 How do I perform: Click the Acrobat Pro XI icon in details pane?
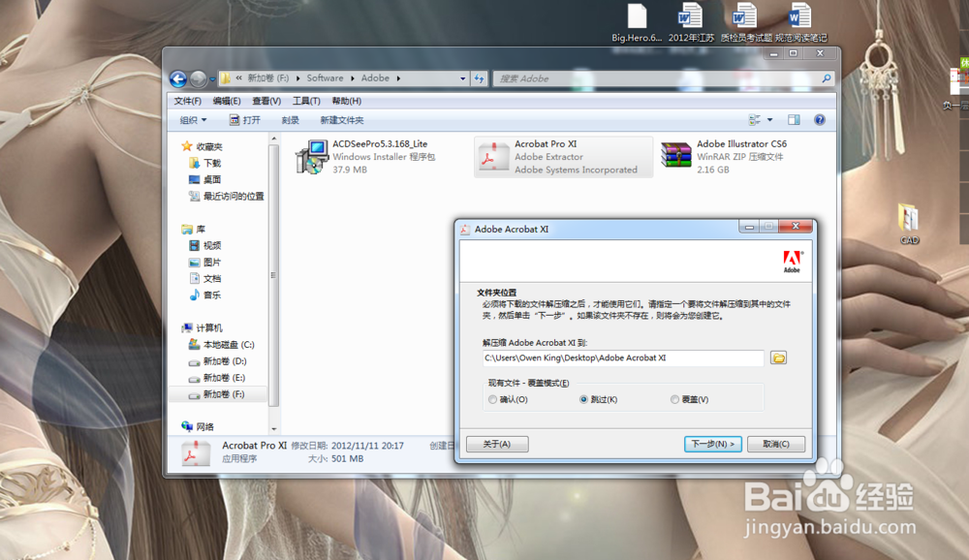pos(196,453)
